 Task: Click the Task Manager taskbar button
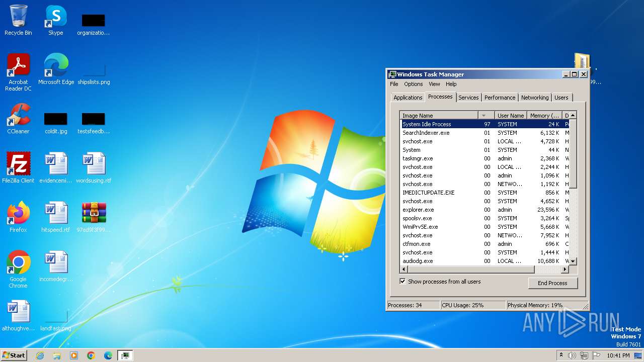point(125,355)
